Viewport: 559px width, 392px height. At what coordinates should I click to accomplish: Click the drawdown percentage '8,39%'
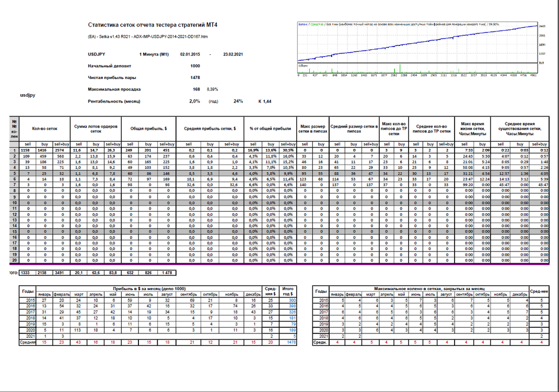click(x=213, y=89)
